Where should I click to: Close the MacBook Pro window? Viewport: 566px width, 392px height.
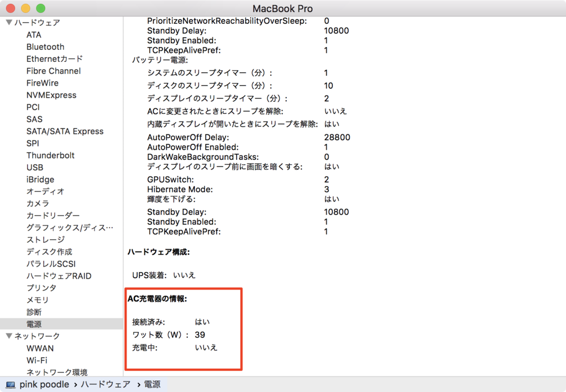click(x=11, y=8)
